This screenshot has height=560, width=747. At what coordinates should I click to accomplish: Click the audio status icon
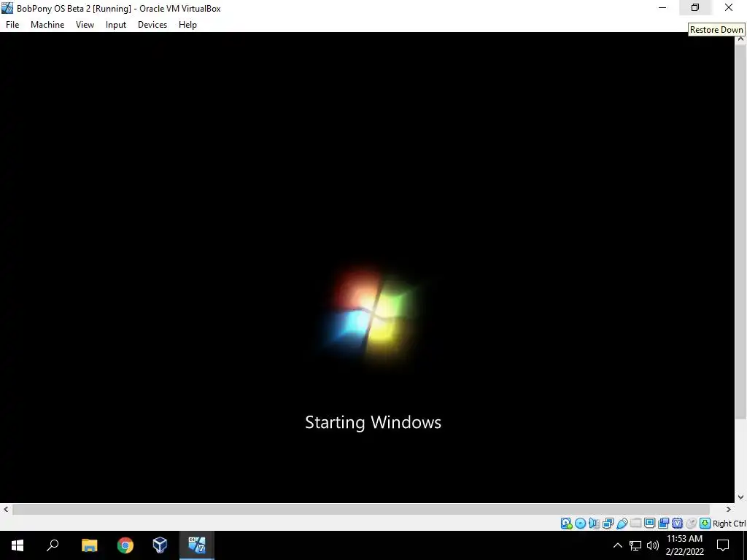click(594, 524)
